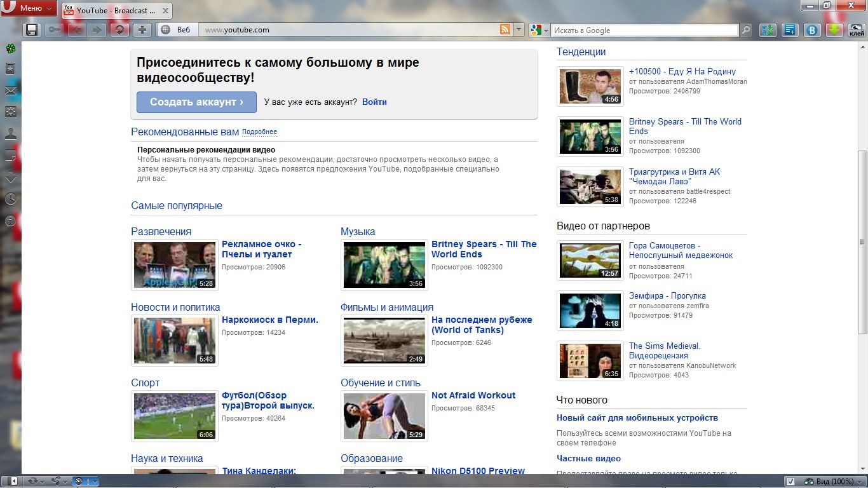Go back with the left arrow button
Viewport: 868px width, 488px height.
point(76,30)
